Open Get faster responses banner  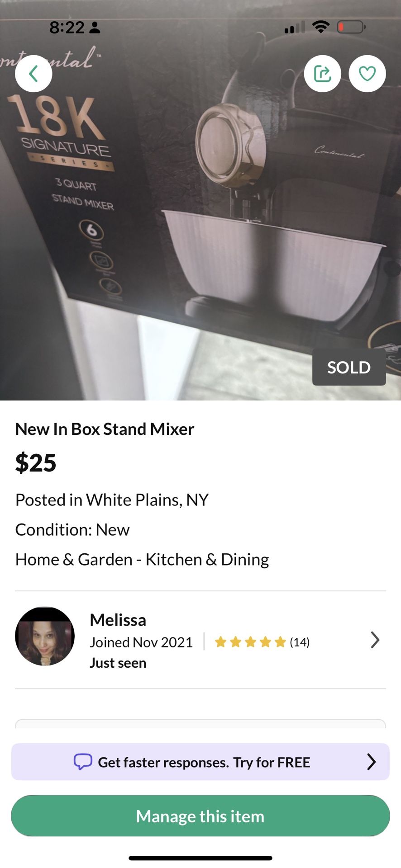click(204, 762)
